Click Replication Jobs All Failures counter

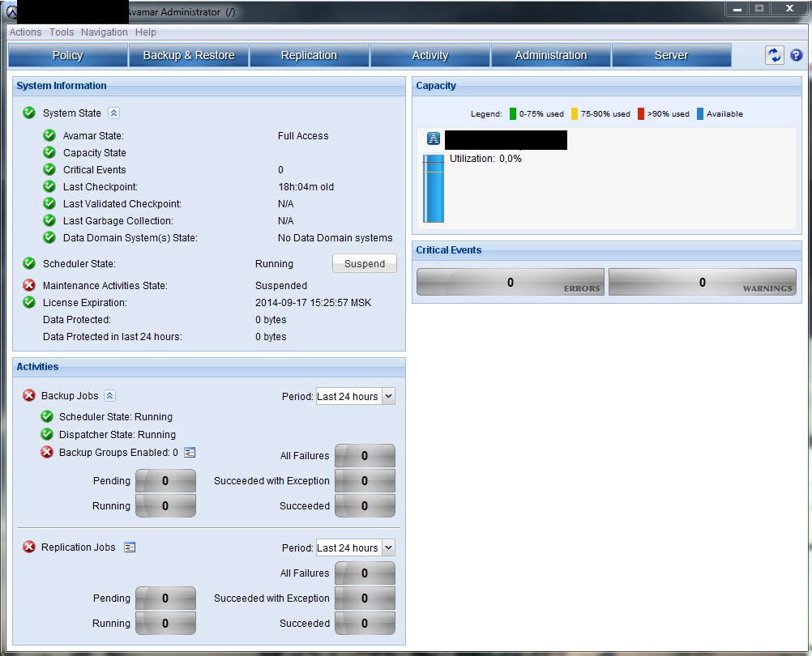coord(365,573)
